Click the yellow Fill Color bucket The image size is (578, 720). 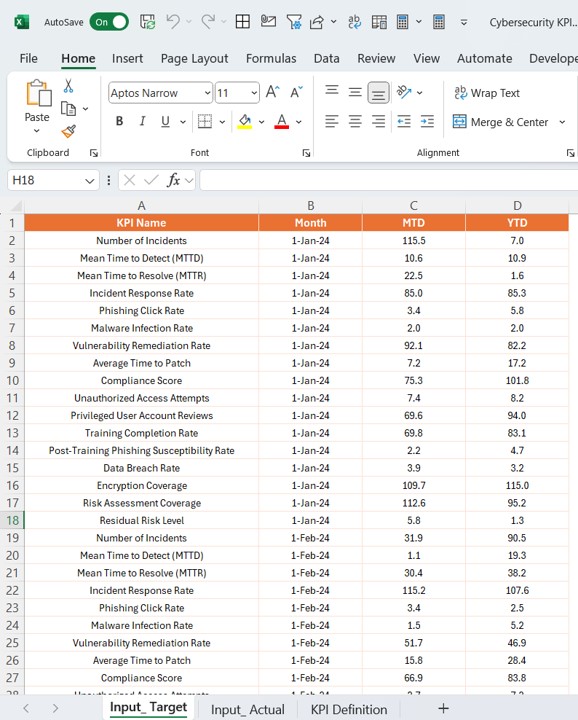tap(245, 121)
